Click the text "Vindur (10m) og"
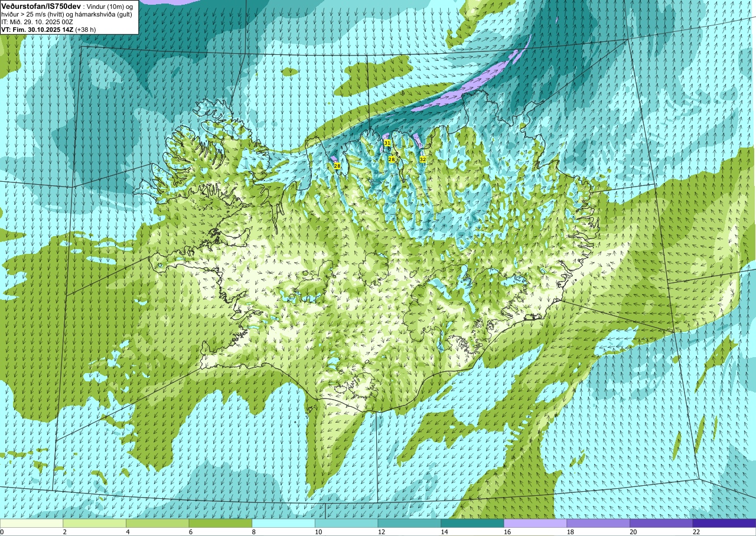The height and width of the screenshot is (536, 756). tap(109, 6)
